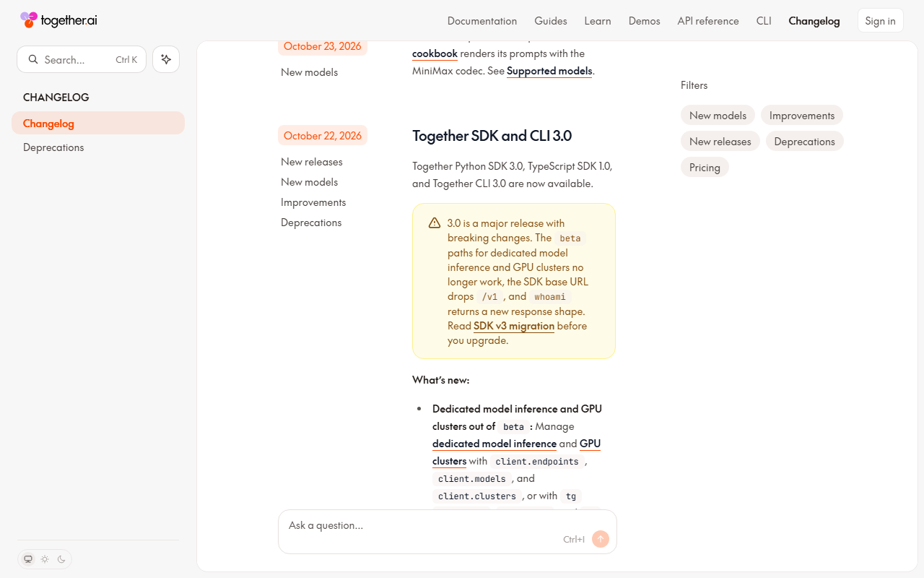This screenshot has width=924, height=578.
Task: Open the SDK v3 migration link
Action: click(514, 326)
